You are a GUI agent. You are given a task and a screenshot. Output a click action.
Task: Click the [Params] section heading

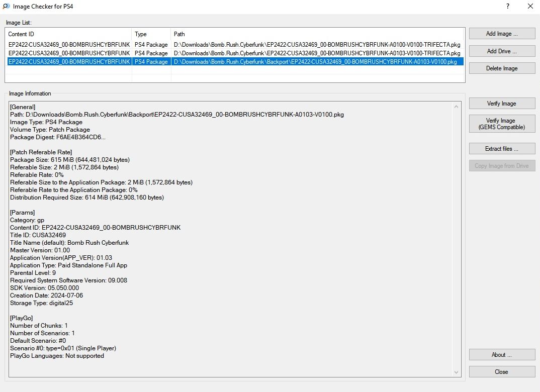[23, 213]
